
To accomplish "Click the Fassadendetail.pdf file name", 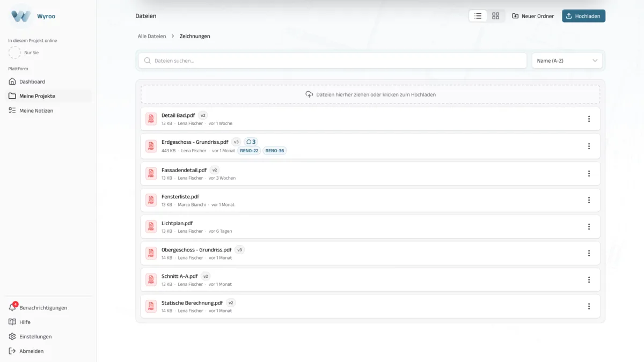I will pos(184,170).
